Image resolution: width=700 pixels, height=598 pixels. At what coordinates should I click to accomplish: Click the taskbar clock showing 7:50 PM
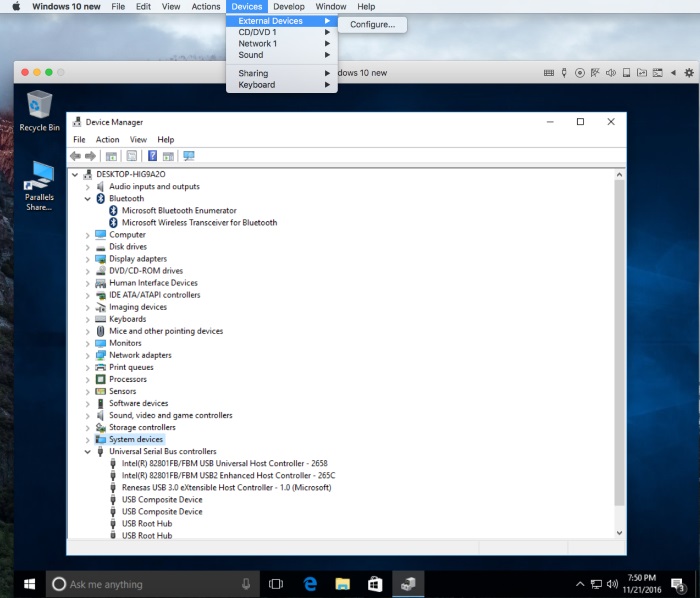(x=642, y=584)
